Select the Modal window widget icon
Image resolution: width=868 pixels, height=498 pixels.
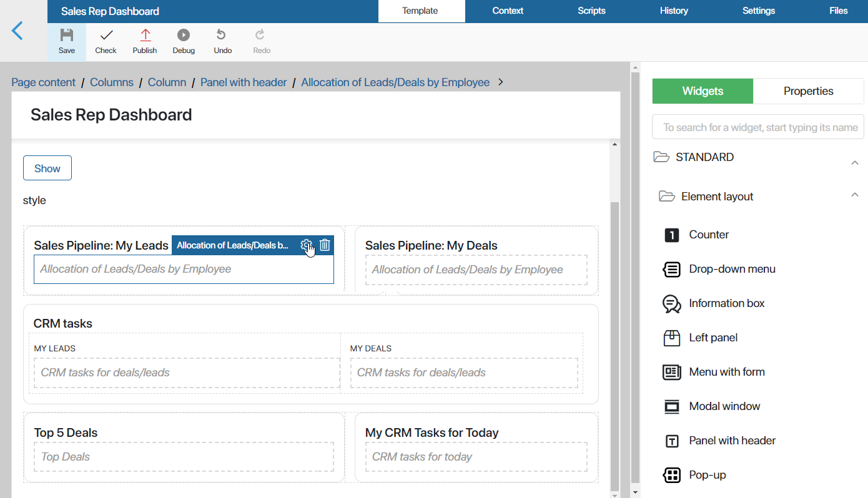point(671,407)
